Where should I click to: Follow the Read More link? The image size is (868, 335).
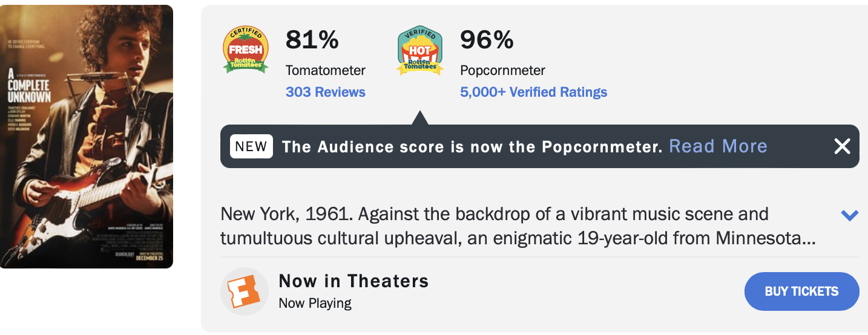[x=718, y=146]
